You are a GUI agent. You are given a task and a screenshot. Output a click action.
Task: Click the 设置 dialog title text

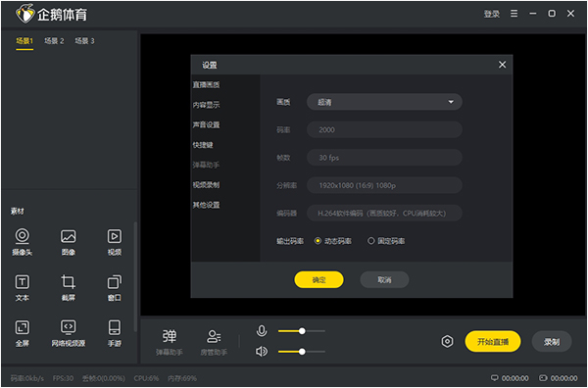[210, 66]
